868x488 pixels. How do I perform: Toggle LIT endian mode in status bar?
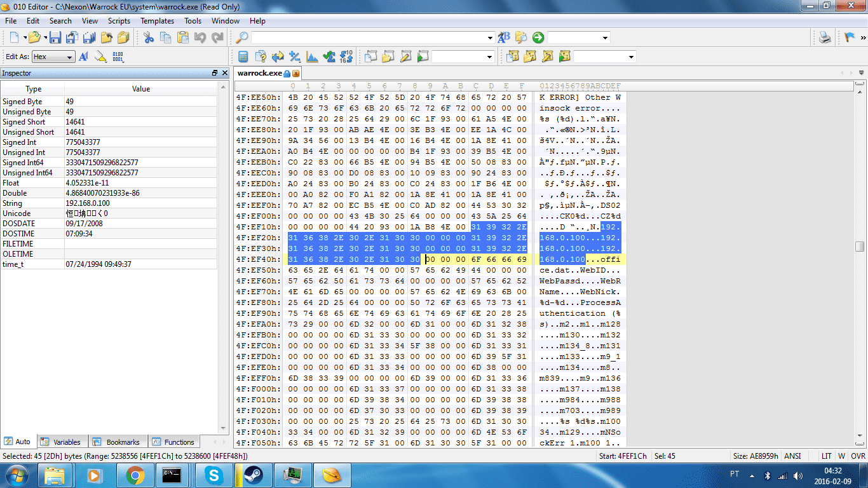[x=826, y=456]
